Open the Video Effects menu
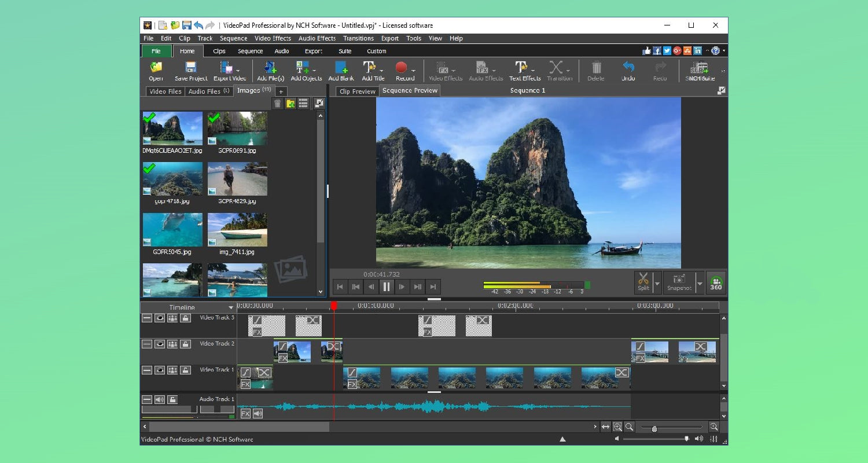868x463 pixels. pos(273,38)
